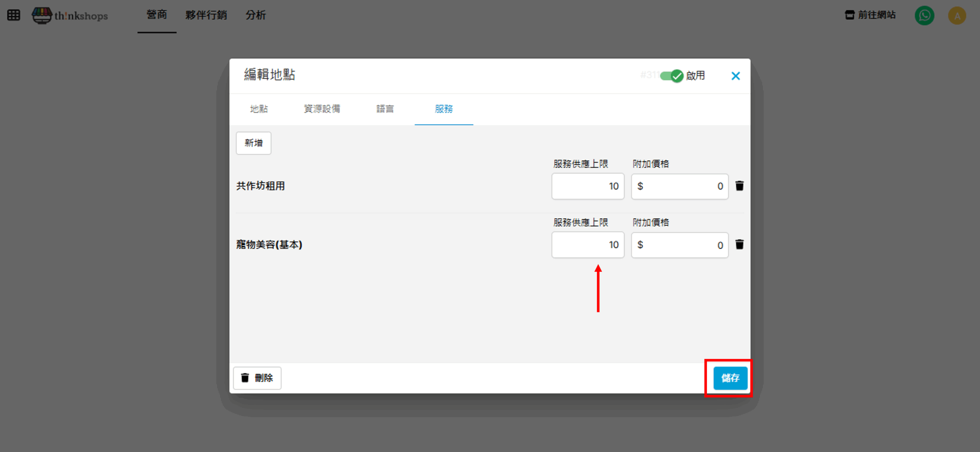The image size is (980, 452).
Task: Delete the 寵物美容(基本) service row
Action: [x=739, y=244]
